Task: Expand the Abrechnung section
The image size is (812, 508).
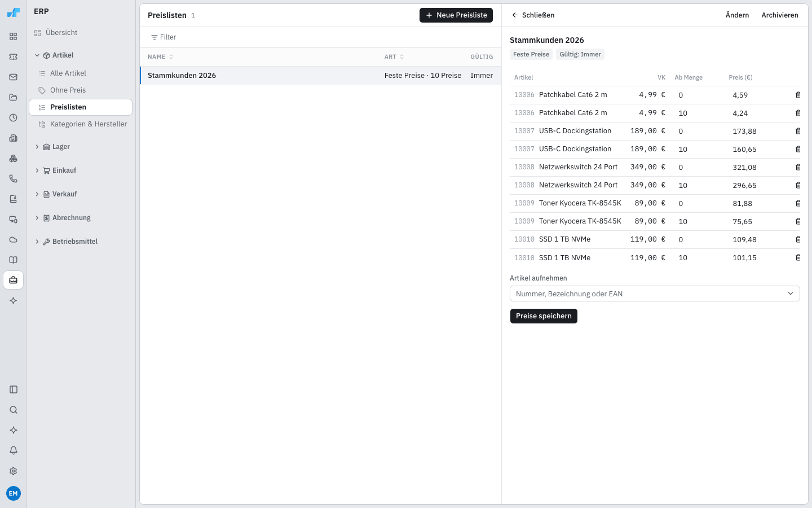Action: [x=81, y=218]
